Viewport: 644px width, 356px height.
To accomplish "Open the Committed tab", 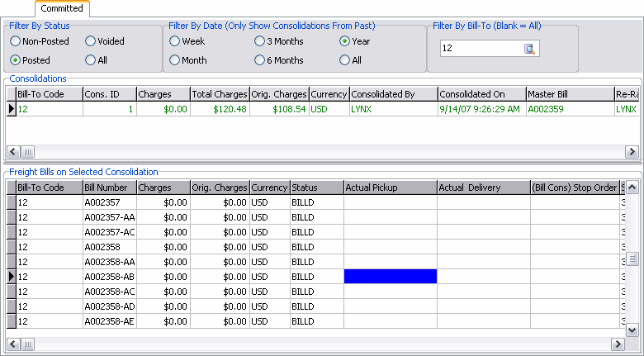I will click(x=62, y=8).
